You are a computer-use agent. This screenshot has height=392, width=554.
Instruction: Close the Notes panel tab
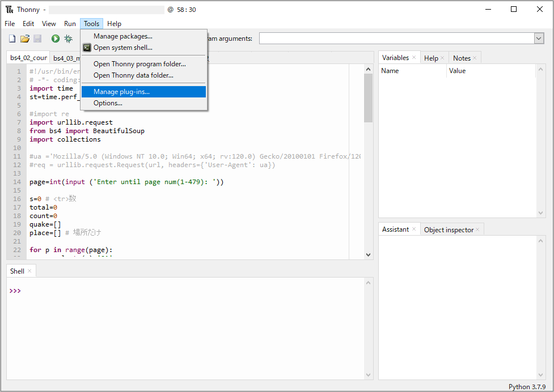[x=475, y=58]
